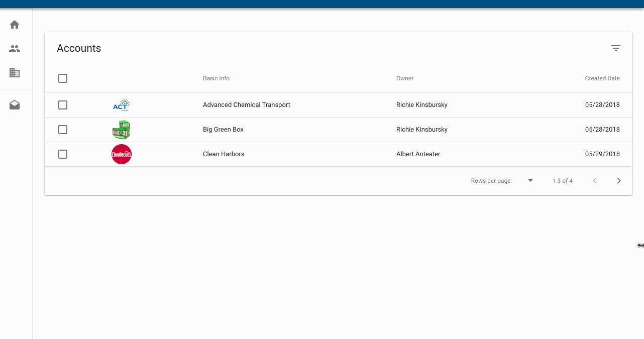Open Email via the envelope icon
The width and height of the screenshot is (644, 339).
click(x=14, y=104)
